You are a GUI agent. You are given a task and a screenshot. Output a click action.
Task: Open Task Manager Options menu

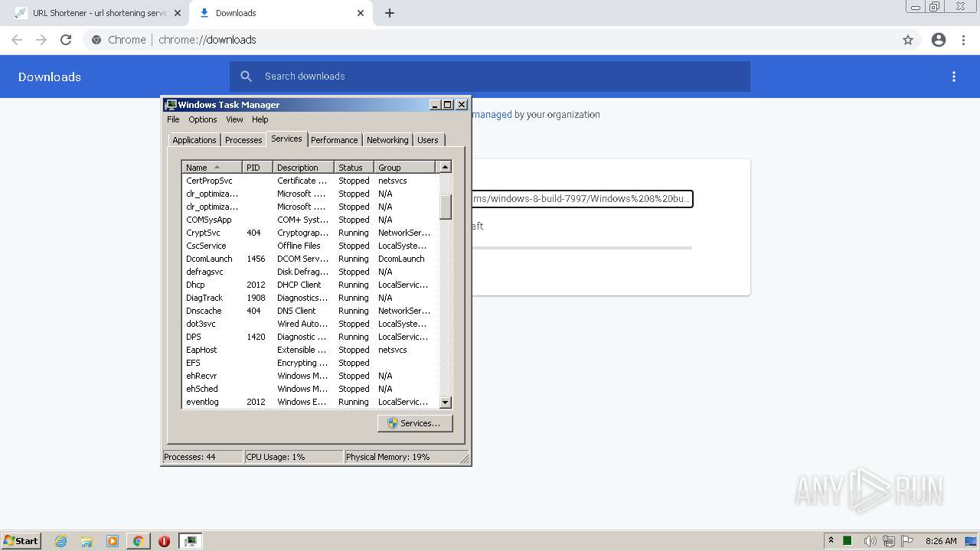[203, 119]
